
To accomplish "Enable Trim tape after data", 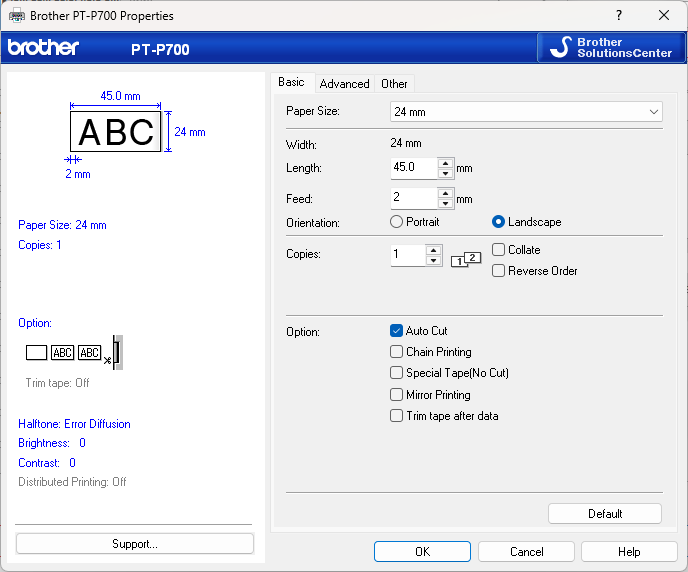I will tap(444, 416).
